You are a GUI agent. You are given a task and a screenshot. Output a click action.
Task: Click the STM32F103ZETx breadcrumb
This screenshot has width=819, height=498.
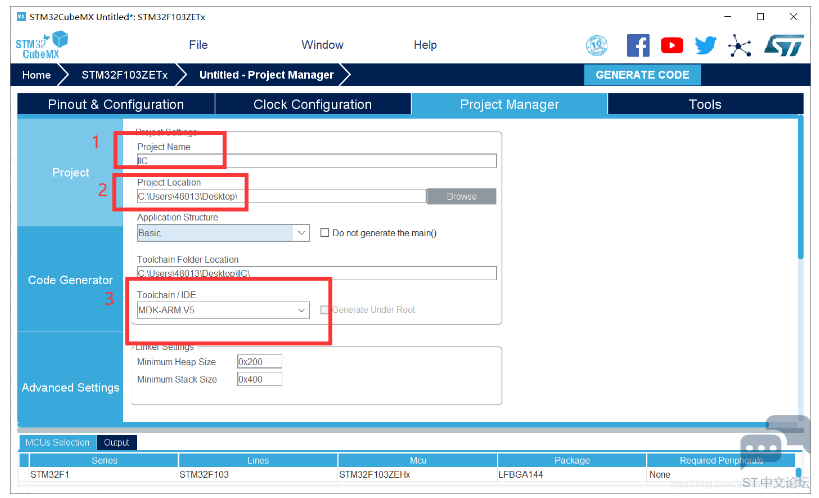[x=124, y=75]
